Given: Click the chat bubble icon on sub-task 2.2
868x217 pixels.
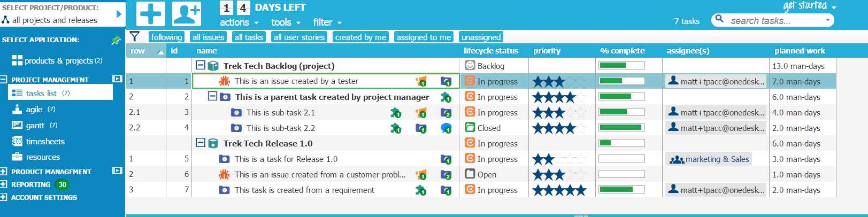Looking at the screenshot, I should pyautogui.click(x=446, y=128).
